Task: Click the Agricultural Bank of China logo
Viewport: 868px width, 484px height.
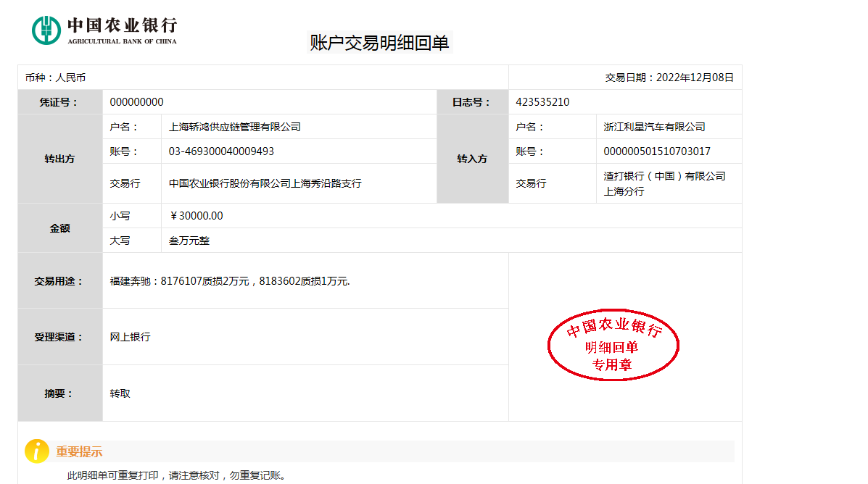Action: [104, 30]
